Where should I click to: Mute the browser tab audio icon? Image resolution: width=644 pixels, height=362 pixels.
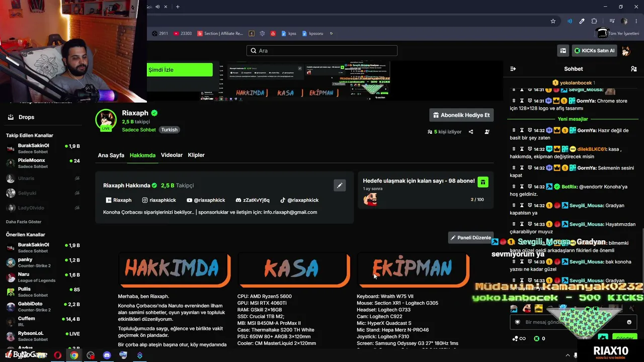(157, 7)
